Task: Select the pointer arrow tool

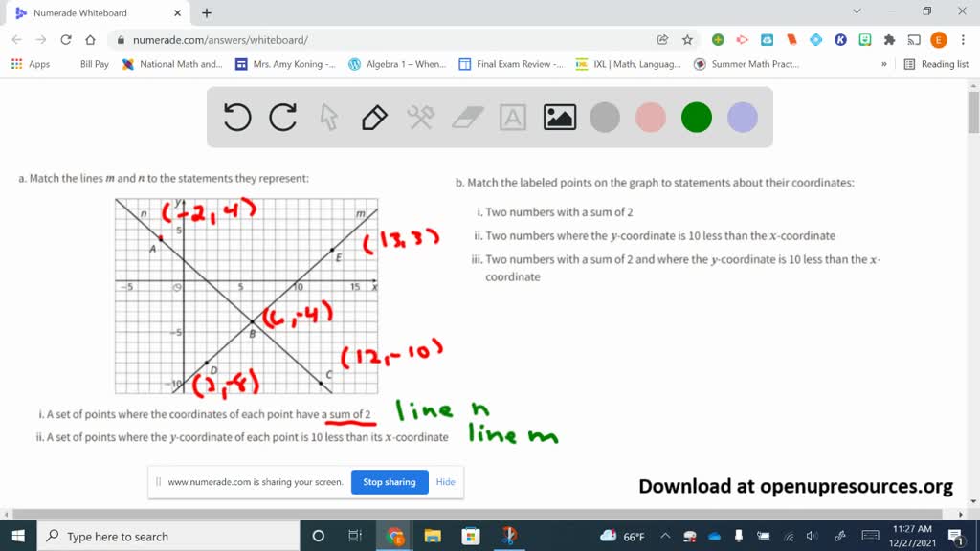Action: tap(326, 117)
